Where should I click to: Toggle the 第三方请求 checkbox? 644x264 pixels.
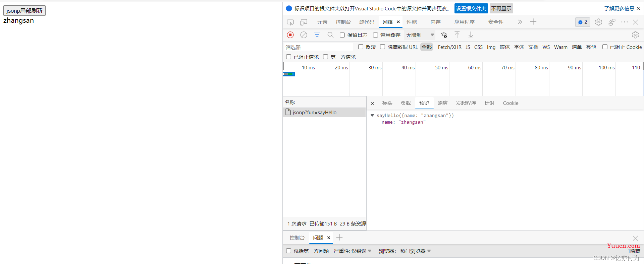point(325,57)
